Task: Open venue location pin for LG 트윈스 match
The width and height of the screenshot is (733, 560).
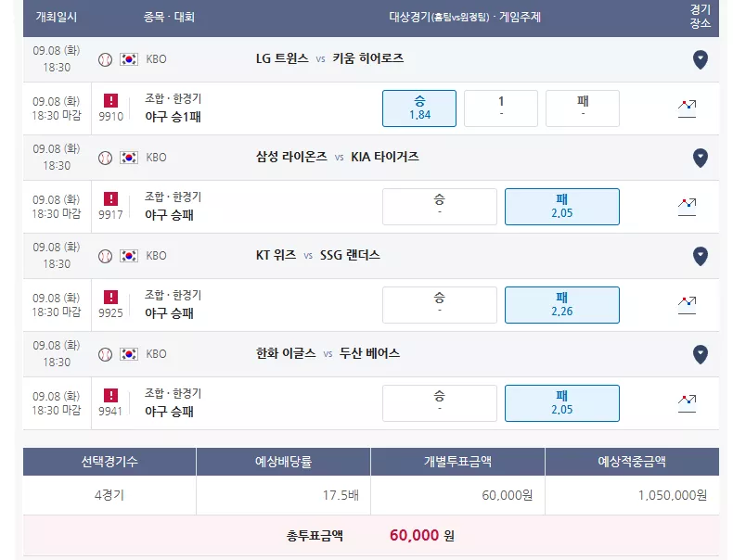Action: pyautogui.click(x=700, y=59)
